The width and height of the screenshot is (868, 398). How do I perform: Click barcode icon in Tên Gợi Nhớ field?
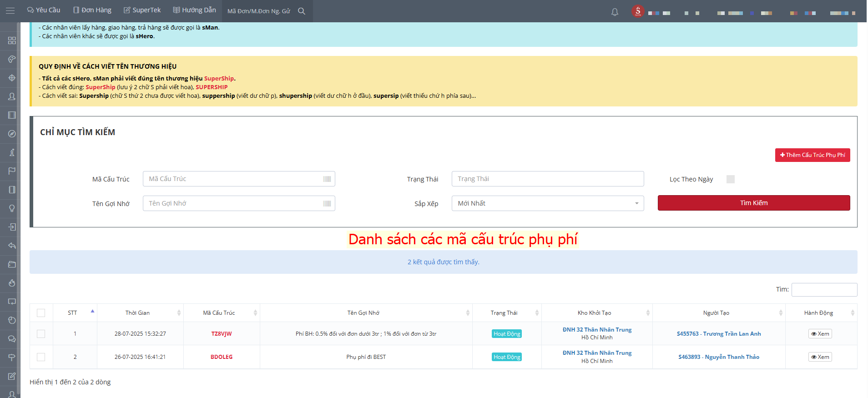[x=327, y=203]
